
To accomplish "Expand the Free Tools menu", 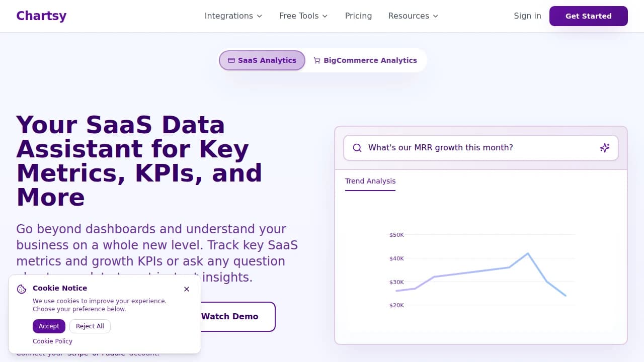I will point(303,16).
